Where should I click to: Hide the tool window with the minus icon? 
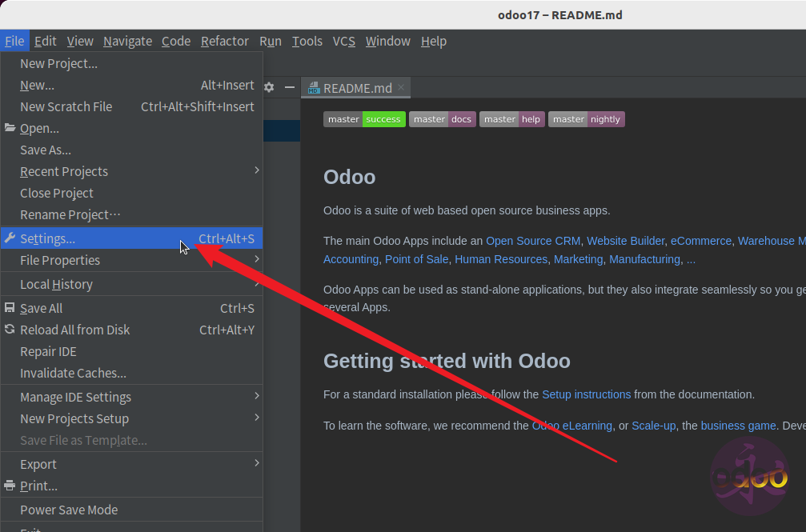point(290,87)
